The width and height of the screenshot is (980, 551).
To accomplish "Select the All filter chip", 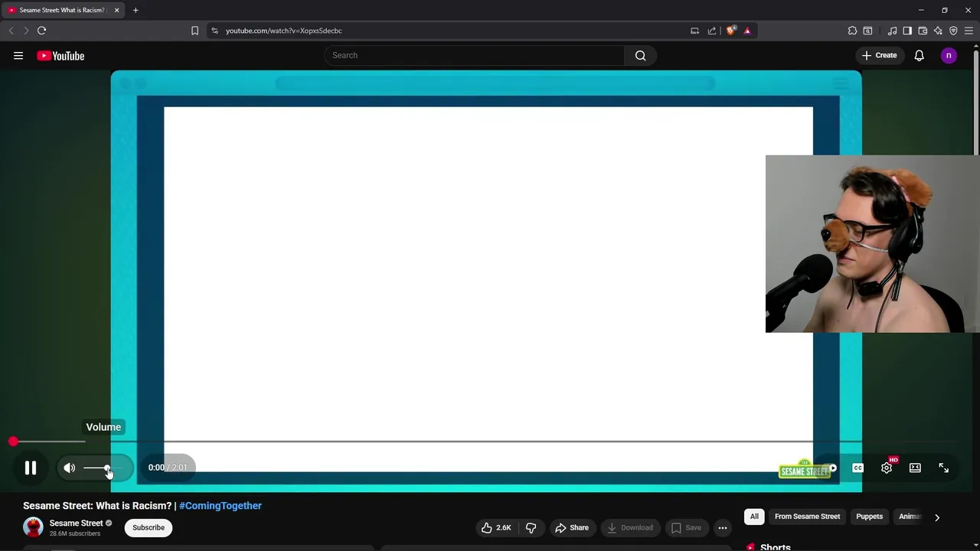I will [x=754, y=517].
